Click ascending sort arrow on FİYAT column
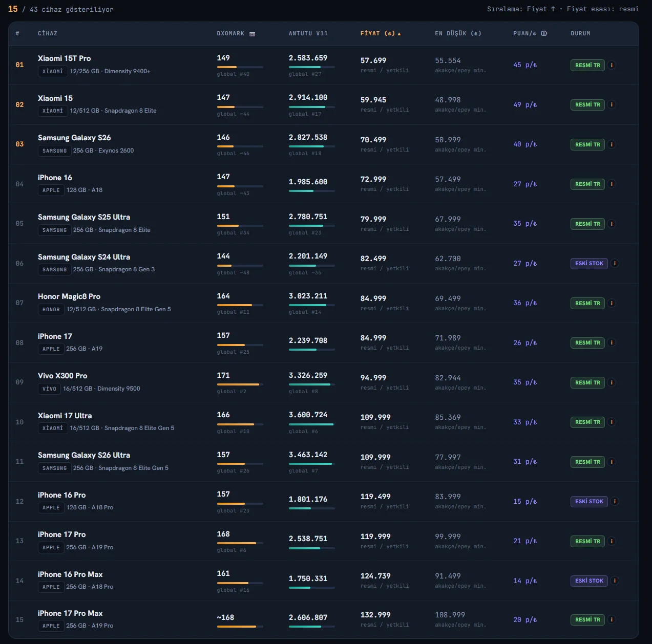 point(399,34)
